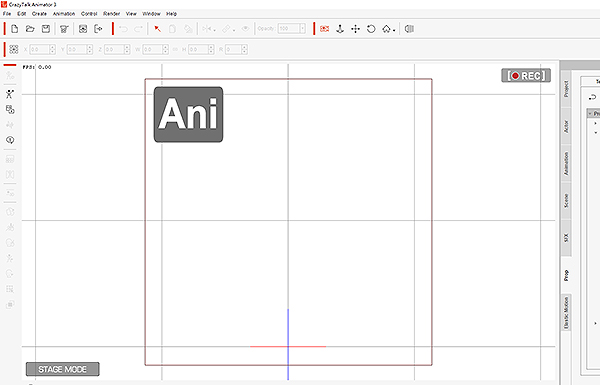
Task: Toggle the STAGE MODE button
Action: [x=63, y=369]
